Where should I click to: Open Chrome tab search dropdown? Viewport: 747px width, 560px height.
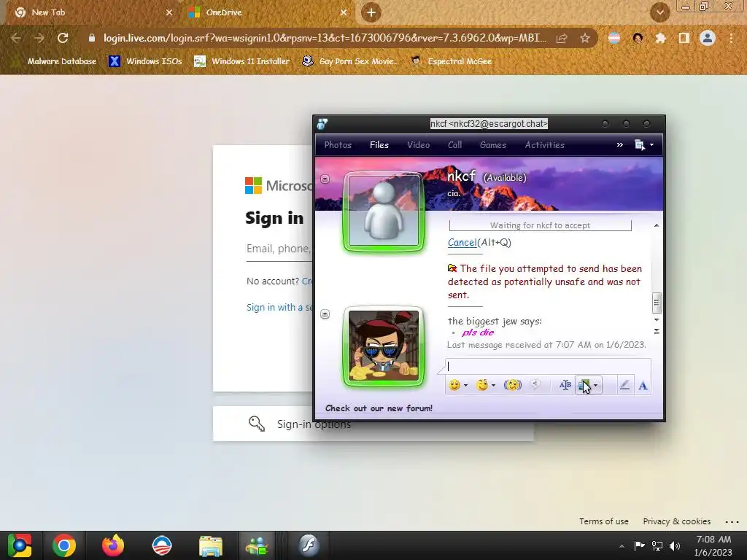coord(659,13)
